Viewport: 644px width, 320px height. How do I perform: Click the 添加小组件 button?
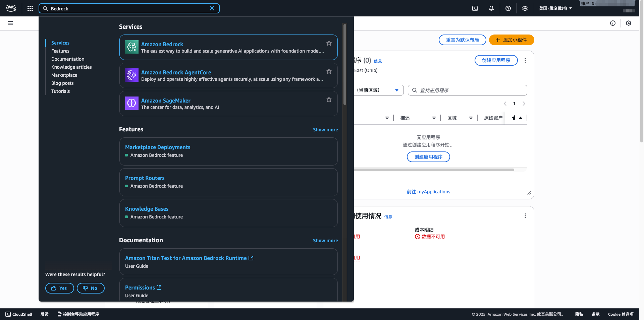[511, 40]
